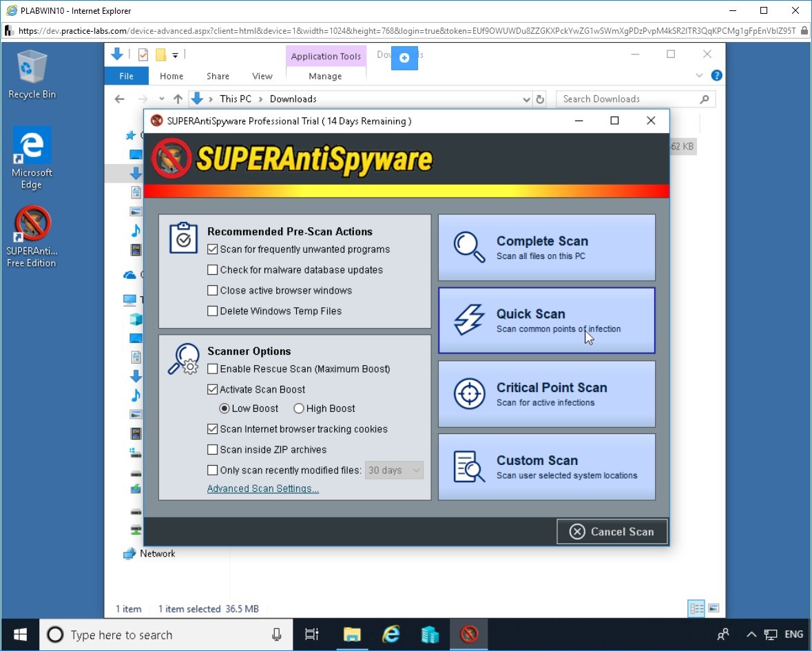
Task: Click the microphone icon in taskbar search
Action: [277, 634]
